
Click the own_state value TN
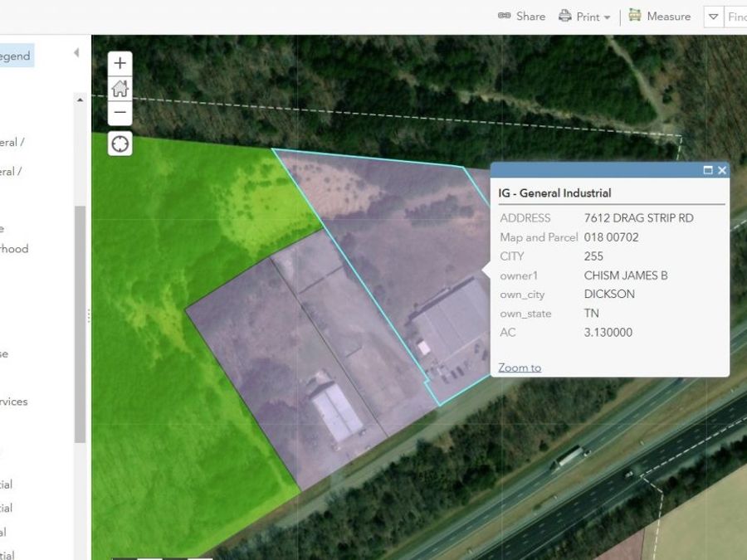click(x=591, y=314)
